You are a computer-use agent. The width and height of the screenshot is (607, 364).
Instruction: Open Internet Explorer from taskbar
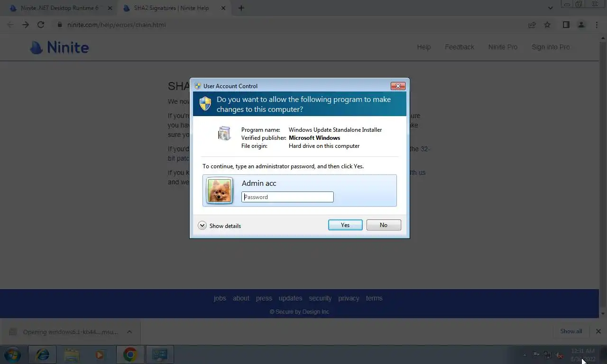click(x=43, y=355)
